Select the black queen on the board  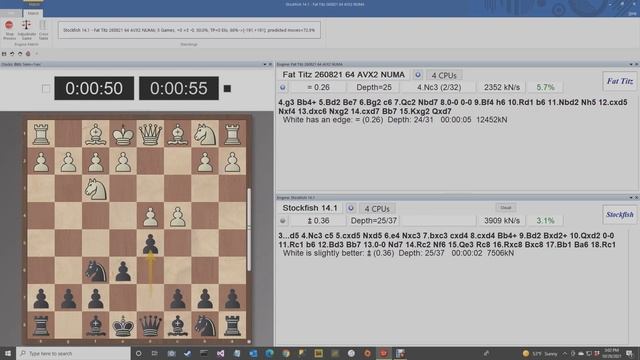click(x=150, y=326)
